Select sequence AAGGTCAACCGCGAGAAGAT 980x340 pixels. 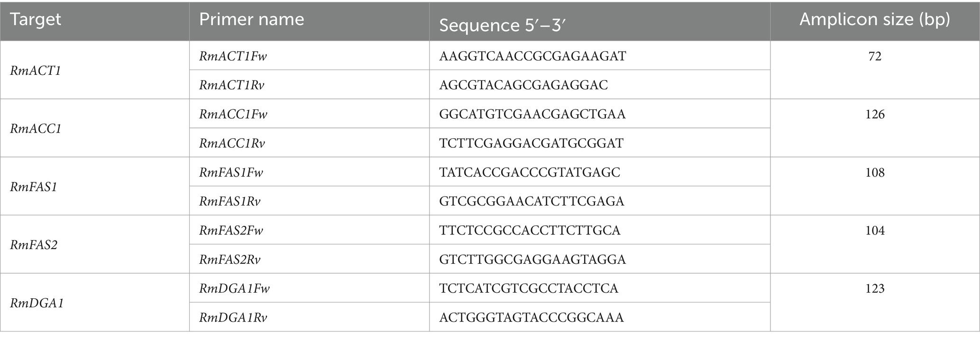coord(532,56)
